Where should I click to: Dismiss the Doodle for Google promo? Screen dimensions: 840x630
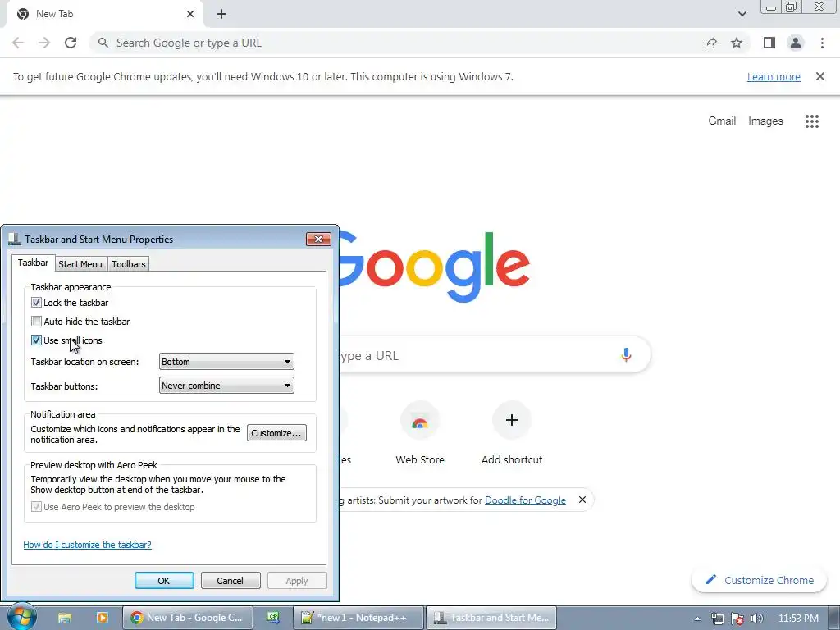tap(582, 500)
